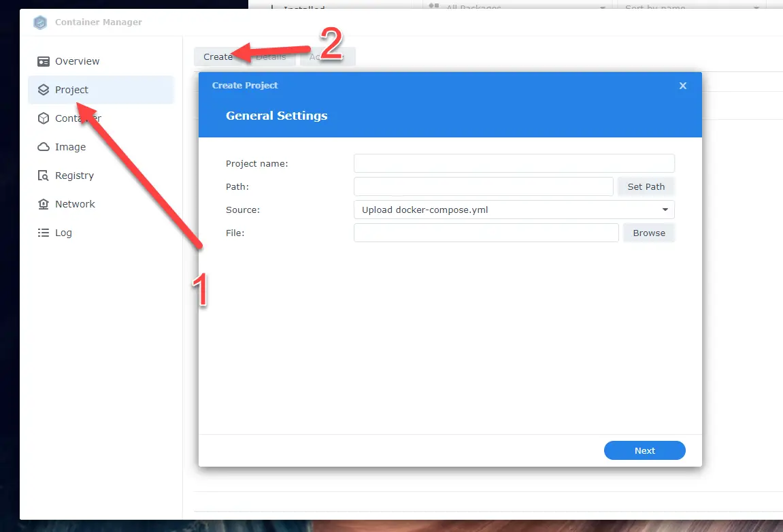The image size is (783, 532).
Task: Expand the Source dropdown
Action: click(x=514, y=210)
